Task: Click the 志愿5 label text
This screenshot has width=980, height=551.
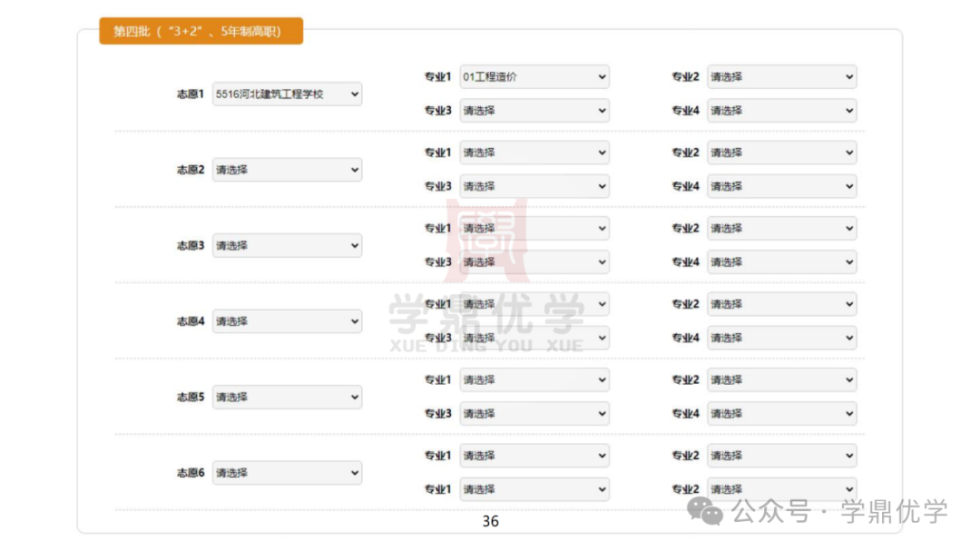Action: pos(190,397)
